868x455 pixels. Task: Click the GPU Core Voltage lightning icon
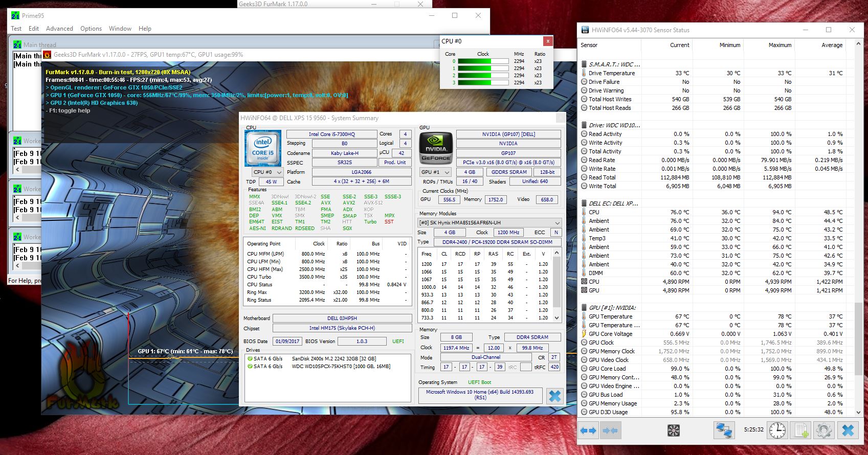pos(584,334)
